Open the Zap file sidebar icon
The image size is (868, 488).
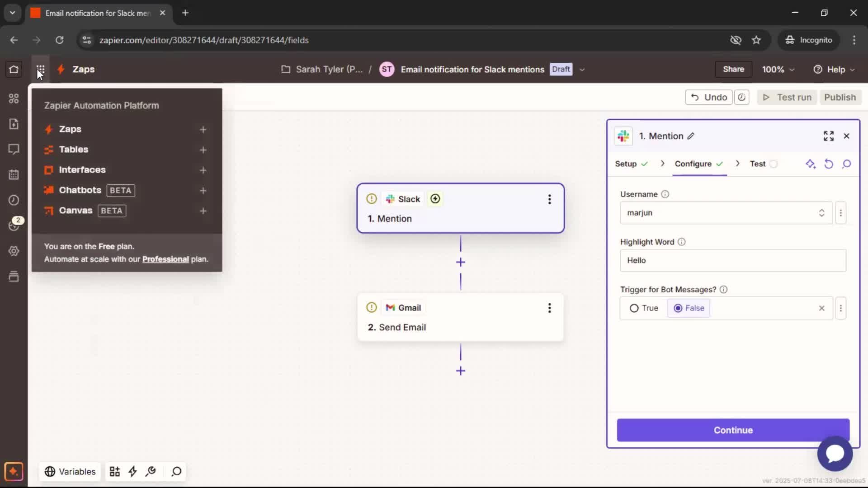pos(14,124)
